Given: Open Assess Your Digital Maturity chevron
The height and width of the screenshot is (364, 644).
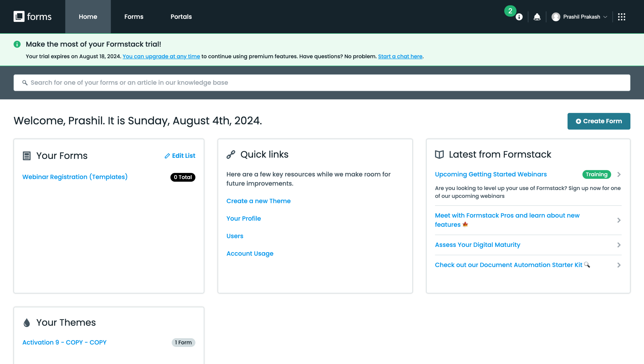Looking at the screenshot, I should click(619, 245).
